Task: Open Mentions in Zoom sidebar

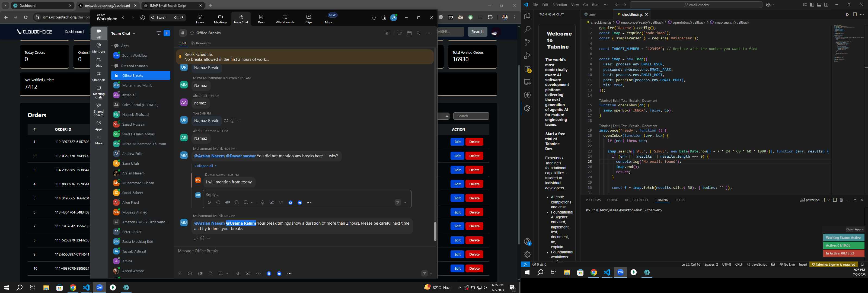Action: pos(99,48)
